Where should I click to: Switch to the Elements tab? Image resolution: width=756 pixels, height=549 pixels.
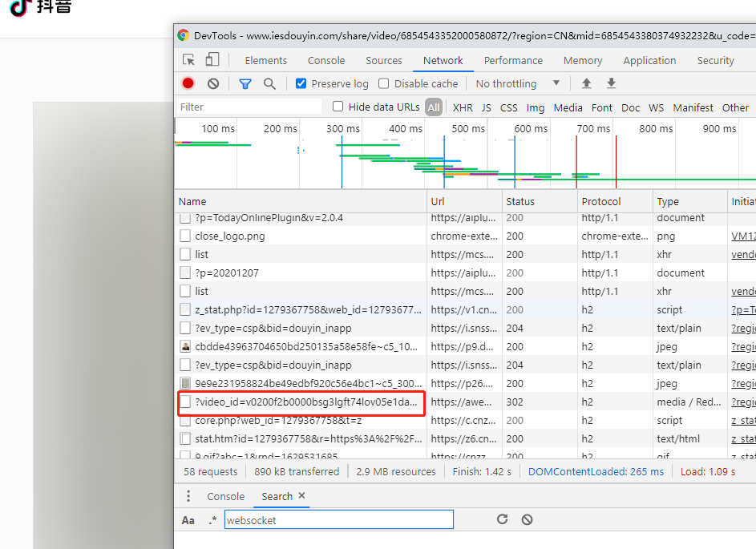pyautogui.click(x=265, y=60)
